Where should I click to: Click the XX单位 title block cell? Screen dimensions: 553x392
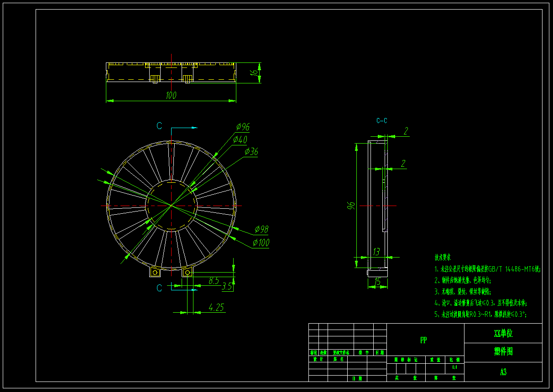point(503,333)
